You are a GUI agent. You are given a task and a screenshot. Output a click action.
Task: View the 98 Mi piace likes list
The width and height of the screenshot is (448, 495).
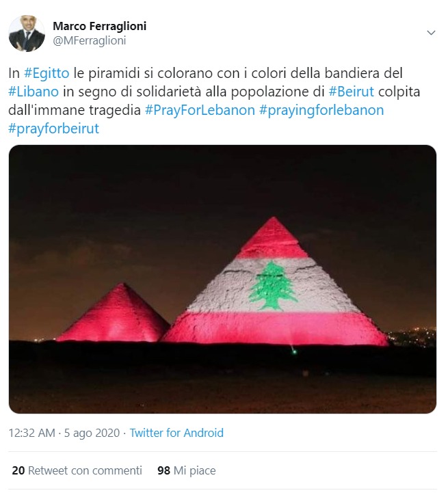(187, 470)
